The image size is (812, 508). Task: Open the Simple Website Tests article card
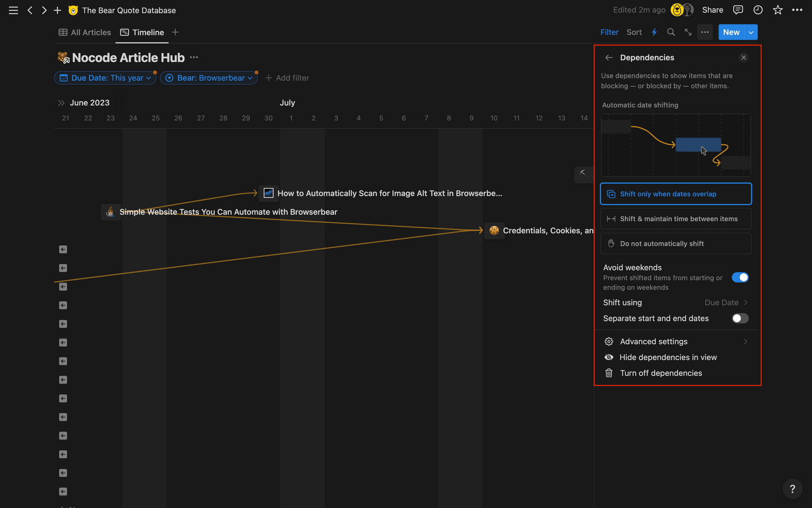229,212
